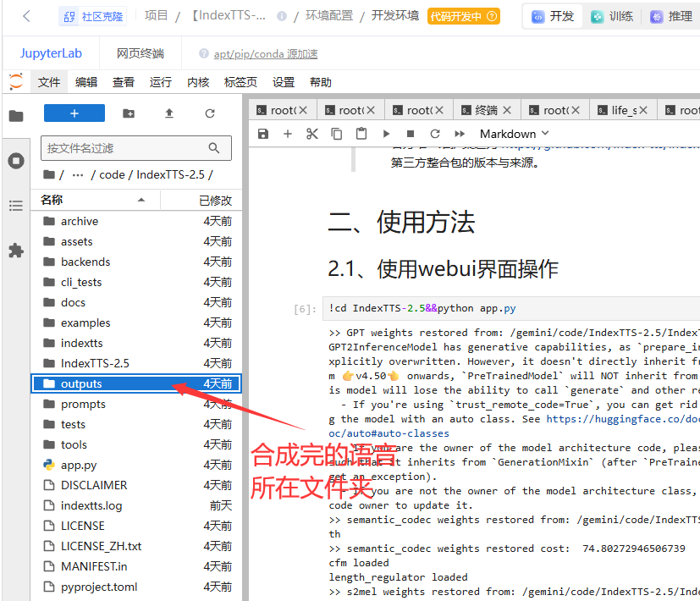Select the indextts.log file
The width and height of the screenshot is (700, 601).
pyautogui.click(x=135, y=505)
